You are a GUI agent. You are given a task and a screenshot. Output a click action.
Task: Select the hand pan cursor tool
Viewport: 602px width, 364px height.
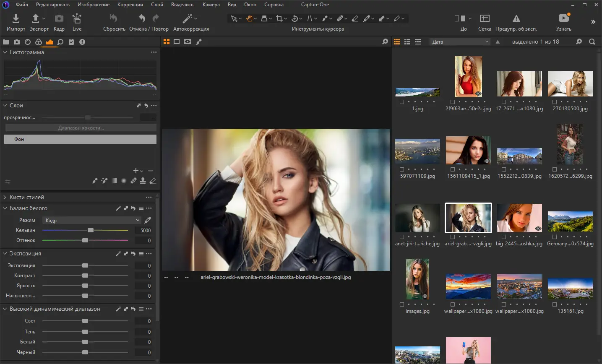(x=249, y=18)
